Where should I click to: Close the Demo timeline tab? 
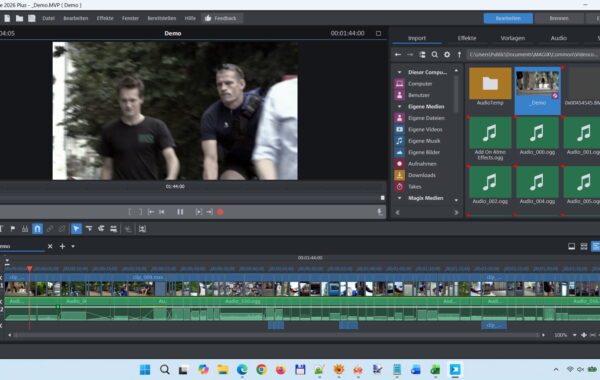[50, 246]
